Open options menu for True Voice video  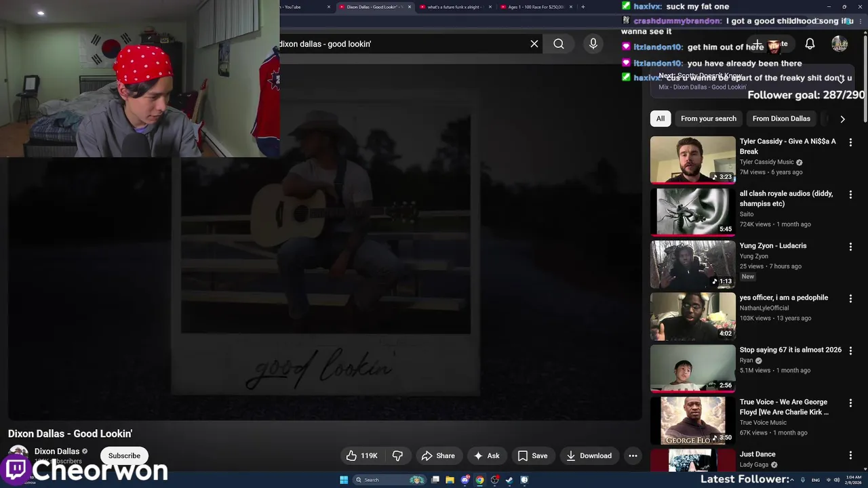[x=850, y=403]
